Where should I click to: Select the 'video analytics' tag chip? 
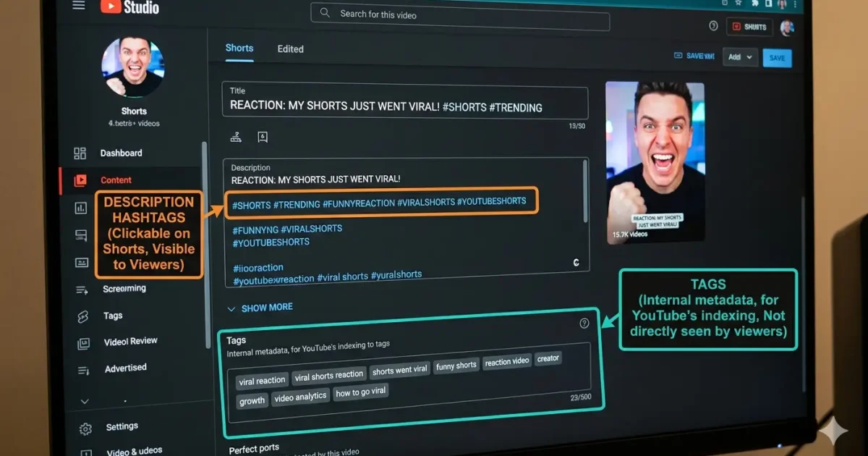[301, 397]
